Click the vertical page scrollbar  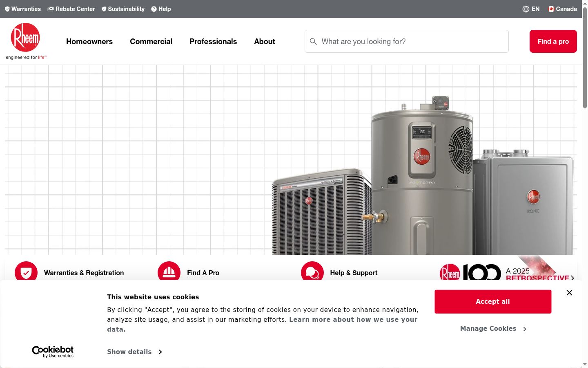(585, 57)
